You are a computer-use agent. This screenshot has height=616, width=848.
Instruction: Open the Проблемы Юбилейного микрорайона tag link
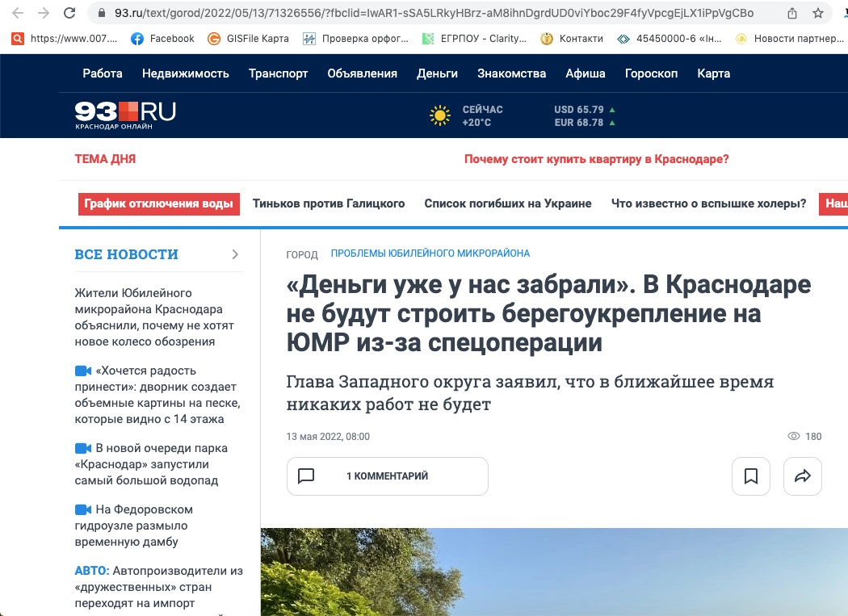[x=430, y=254]
